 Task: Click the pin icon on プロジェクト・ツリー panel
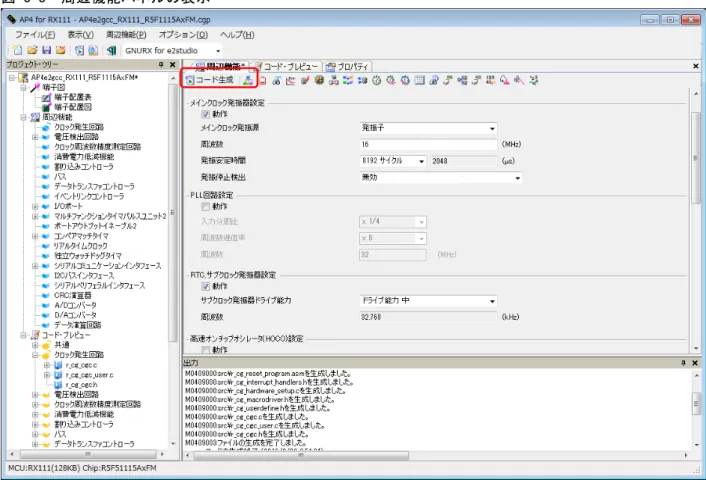tap(161, 65)
